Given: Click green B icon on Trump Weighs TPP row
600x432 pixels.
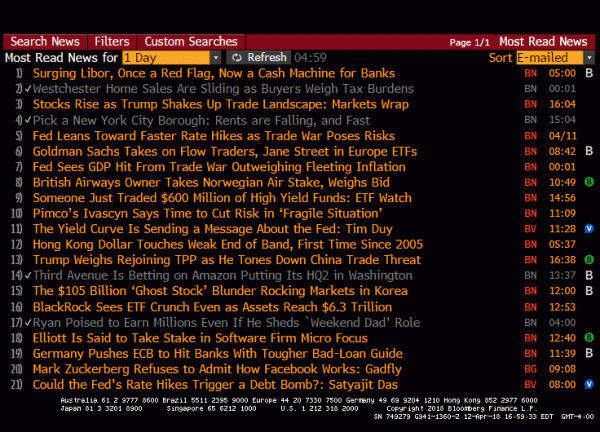Looking at the screenshot, I should [589, 260].
